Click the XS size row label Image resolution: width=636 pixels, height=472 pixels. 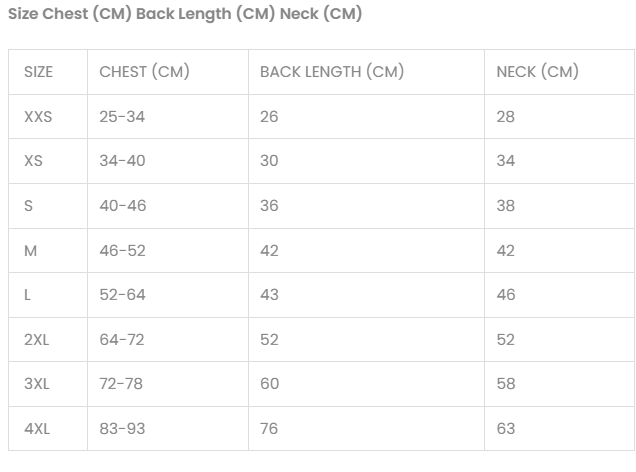tap(34, 161)
